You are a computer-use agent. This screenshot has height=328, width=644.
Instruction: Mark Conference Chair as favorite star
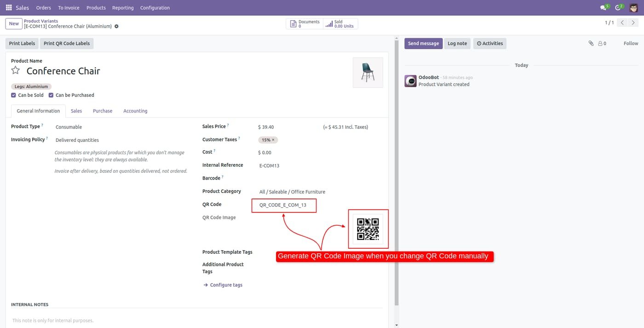tap(16, 70)
